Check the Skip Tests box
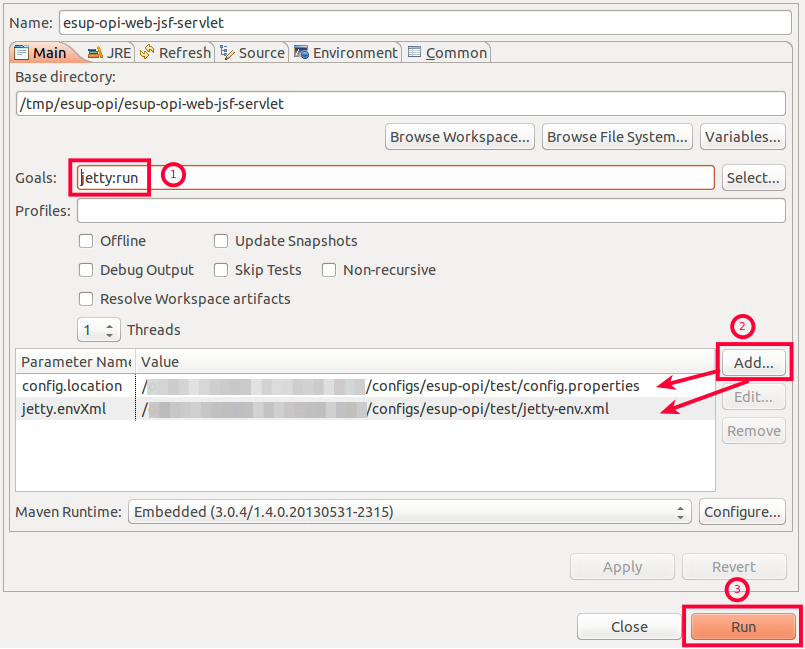Screen dimensions: 805x649 221,270
